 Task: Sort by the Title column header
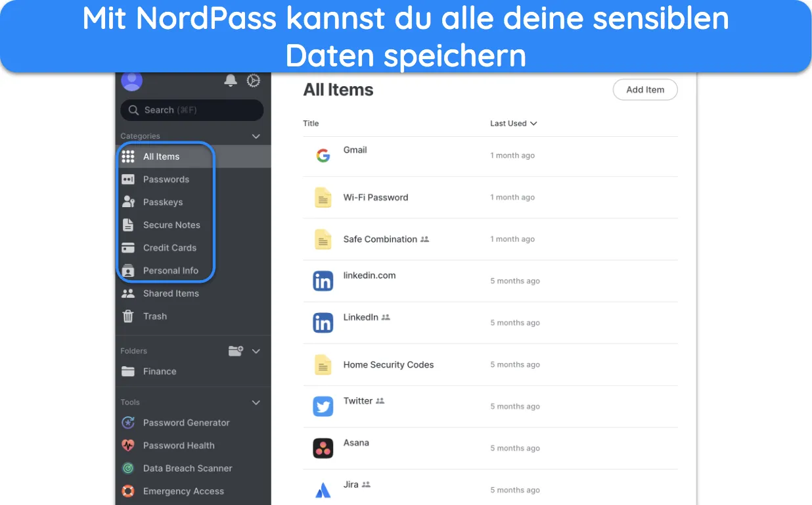point(311,124)
